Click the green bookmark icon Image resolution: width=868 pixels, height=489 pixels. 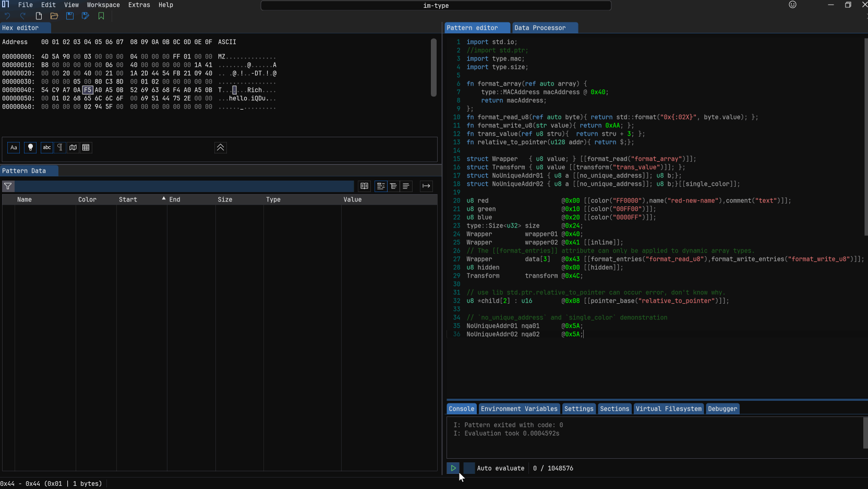(101, 16)
